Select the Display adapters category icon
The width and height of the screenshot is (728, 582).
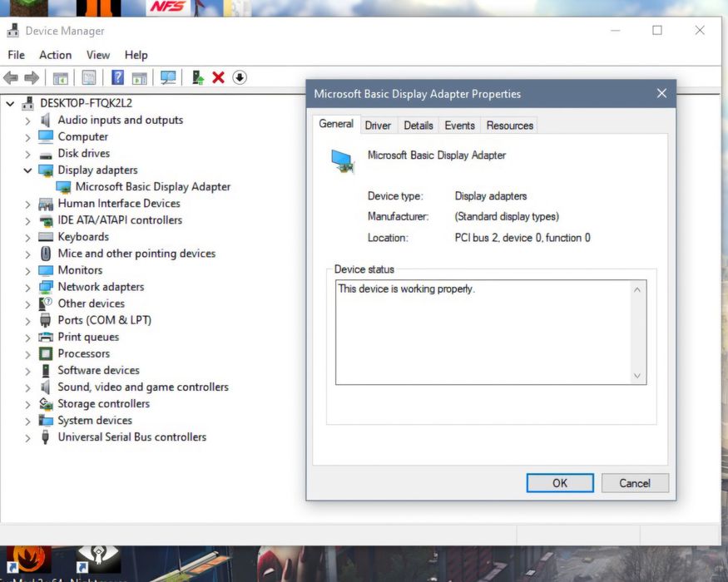(46, 170)
